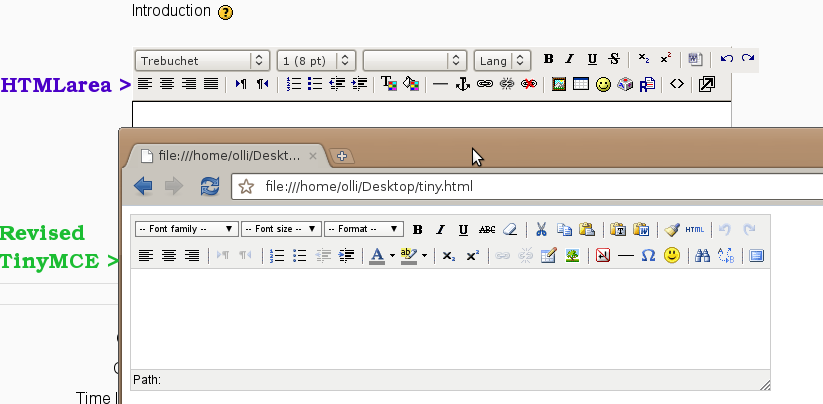Click remove formatting eraser in TinyMCE
The width and height of the screenshot is (823, 404).
pyautogui.click(x=510, y=229)
